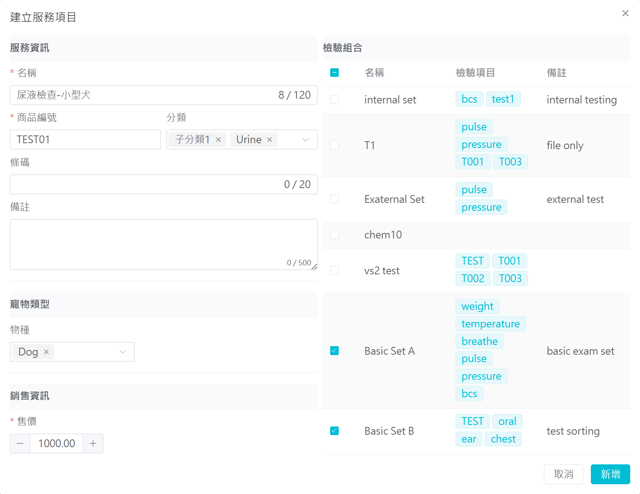The height and width of the screenshot is (494, 640).
Task: Check the internal set row checkbox
Action: (x=334, y=100)
